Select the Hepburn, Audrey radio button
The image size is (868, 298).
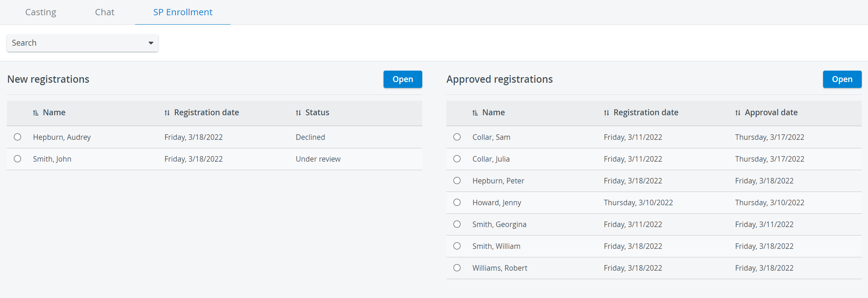click(x=18, y=137)
